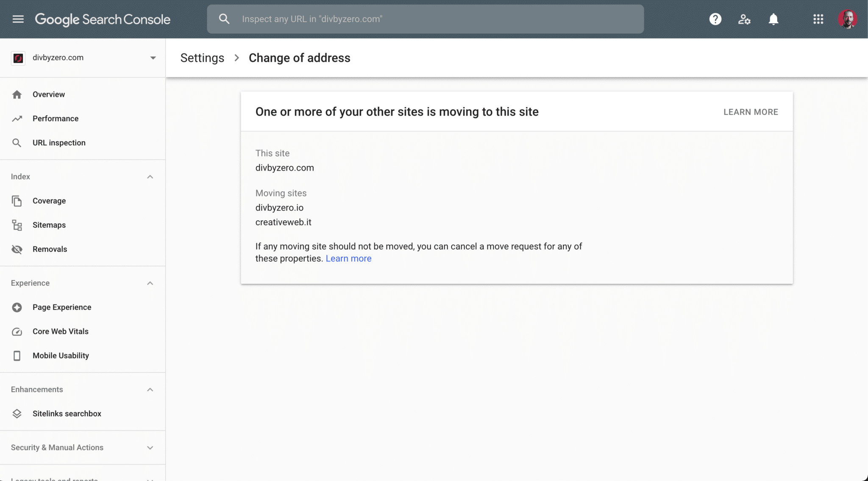Click the card title about sites moving
This screenshot has width=868, height=481.
(397, 112)
